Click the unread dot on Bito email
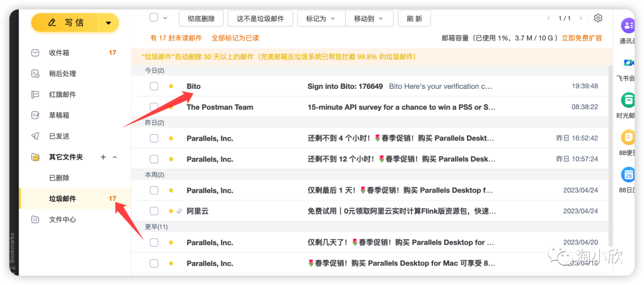 point(171,86)
